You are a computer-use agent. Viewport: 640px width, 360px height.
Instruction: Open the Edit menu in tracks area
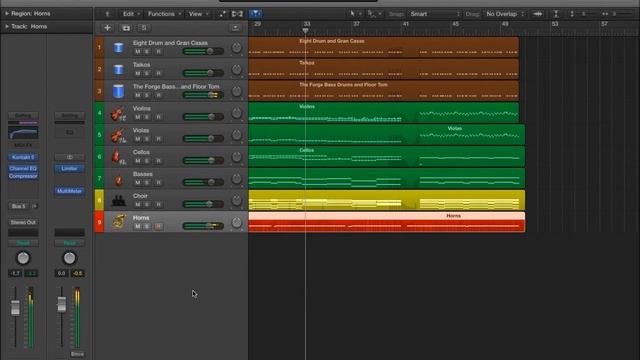(131, 14)
